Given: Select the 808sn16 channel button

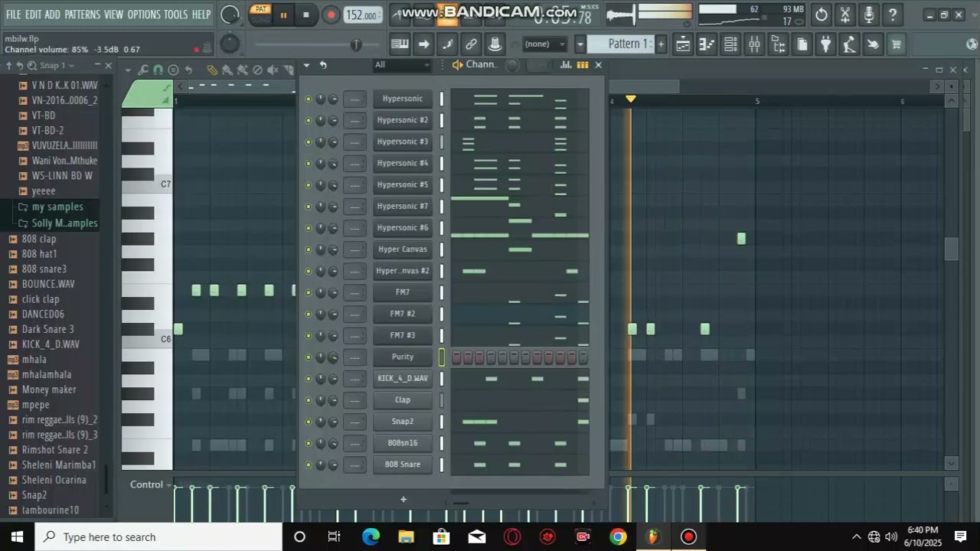Looking at the screenshot, I should tap(403, 443).
